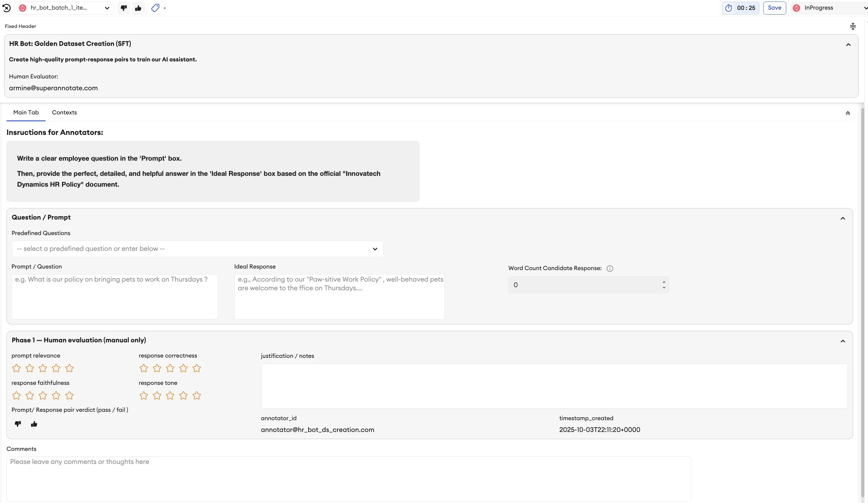Viewport: 868px width, 503px height.
Task: Click into the Ideal Response text box
Action: tap(339, 296)
